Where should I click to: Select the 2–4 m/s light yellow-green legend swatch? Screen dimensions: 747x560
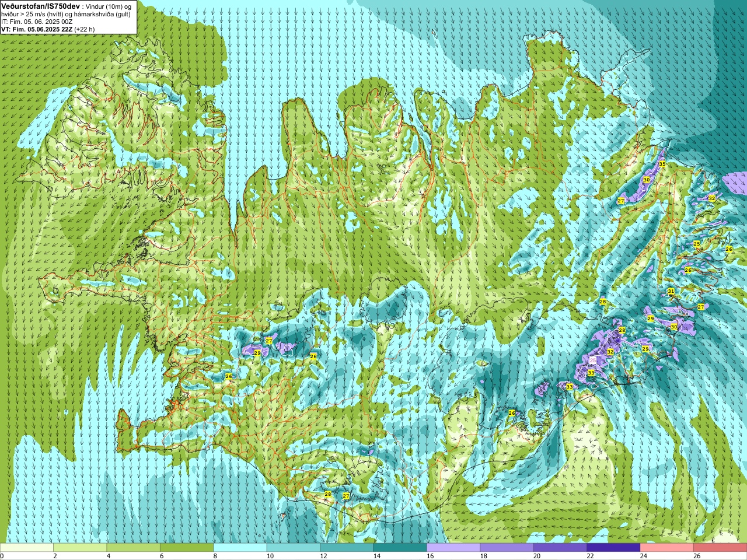point(80,548)
